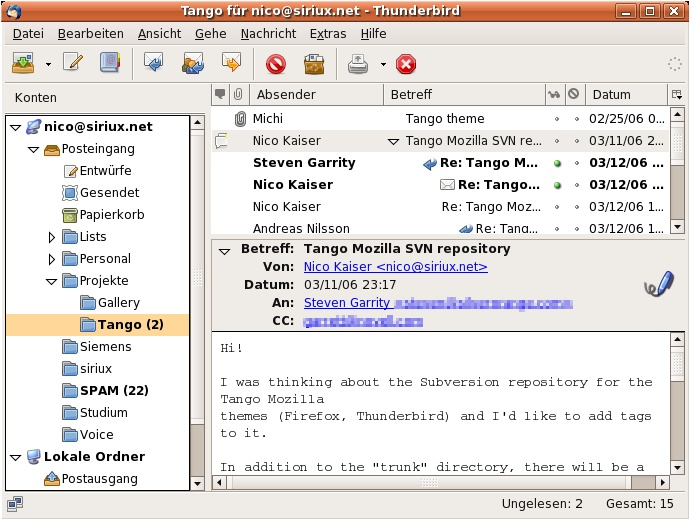Sort by attachment paperclip column
This screenshot has width=690, height=520.
click(239, 94)
